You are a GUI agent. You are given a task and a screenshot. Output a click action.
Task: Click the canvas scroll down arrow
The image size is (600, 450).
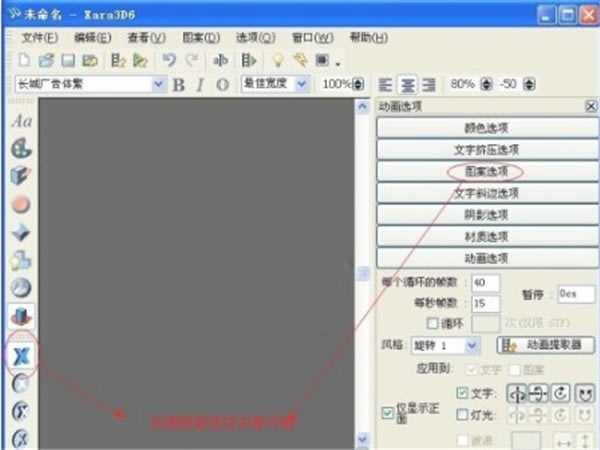click(x=363, y=439)
